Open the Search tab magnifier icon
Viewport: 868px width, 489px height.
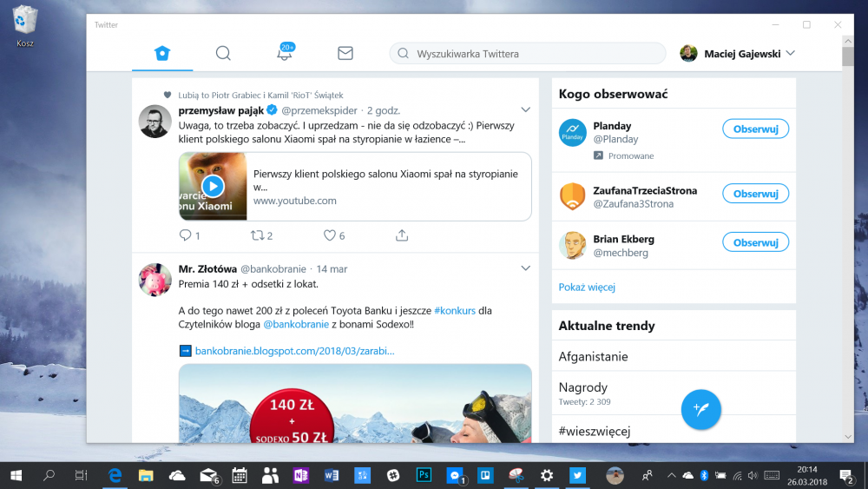pos(223,53)
